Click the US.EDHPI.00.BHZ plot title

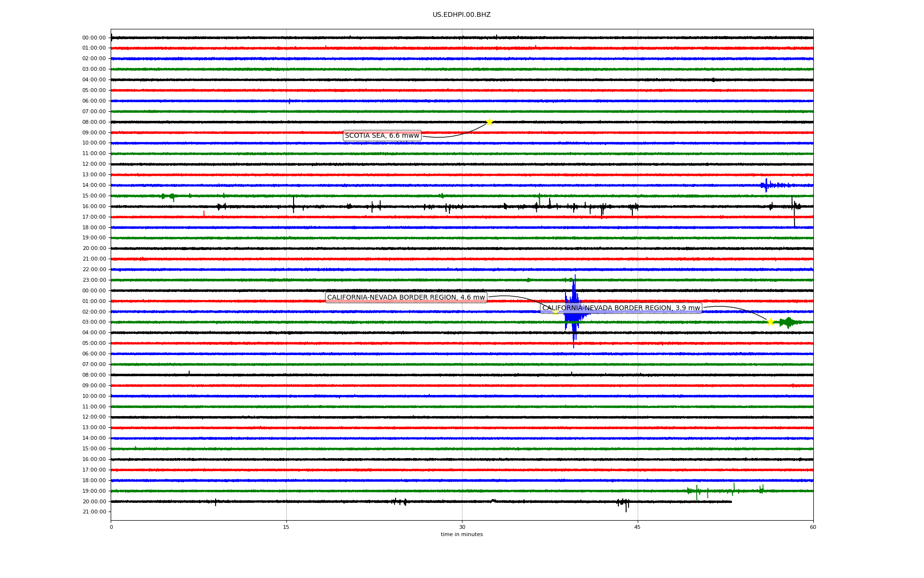coord(462,15)
